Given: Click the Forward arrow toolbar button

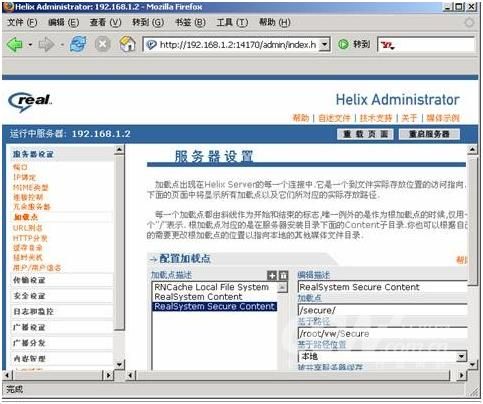Looking at the screenshot, I should 46,44.
